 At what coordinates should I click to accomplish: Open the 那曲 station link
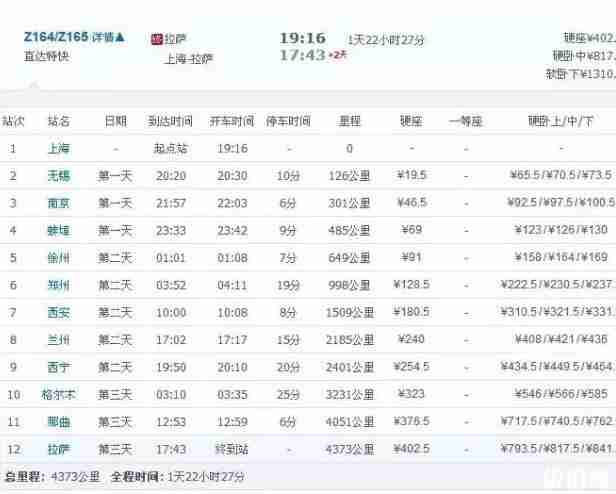pos(59,422)
